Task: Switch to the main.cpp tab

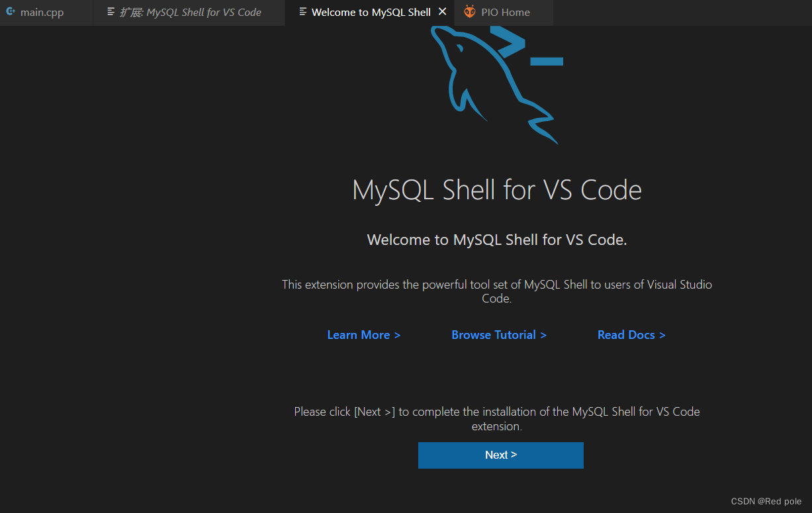Action: (x=41, y=11)
